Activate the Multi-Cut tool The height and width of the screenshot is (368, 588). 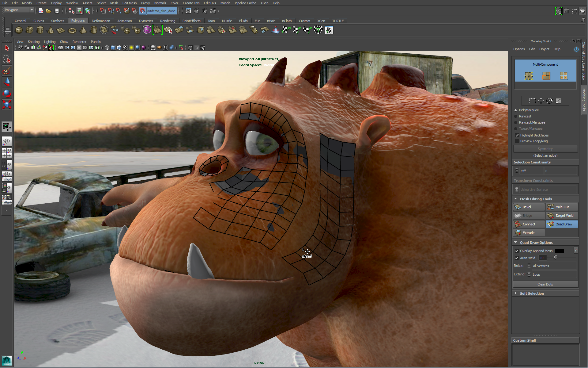[x=562, y=207]
